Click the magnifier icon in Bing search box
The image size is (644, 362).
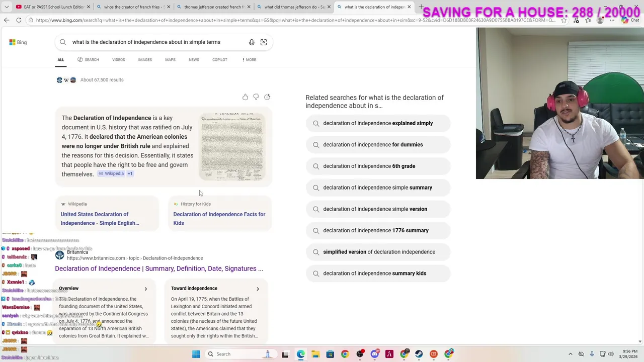[x=63, y=42]
